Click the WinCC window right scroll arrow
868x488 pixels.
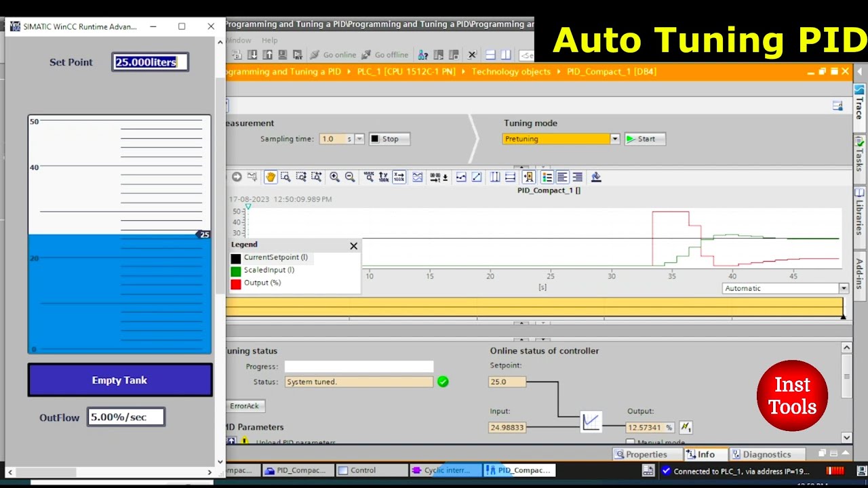point(210,472)
